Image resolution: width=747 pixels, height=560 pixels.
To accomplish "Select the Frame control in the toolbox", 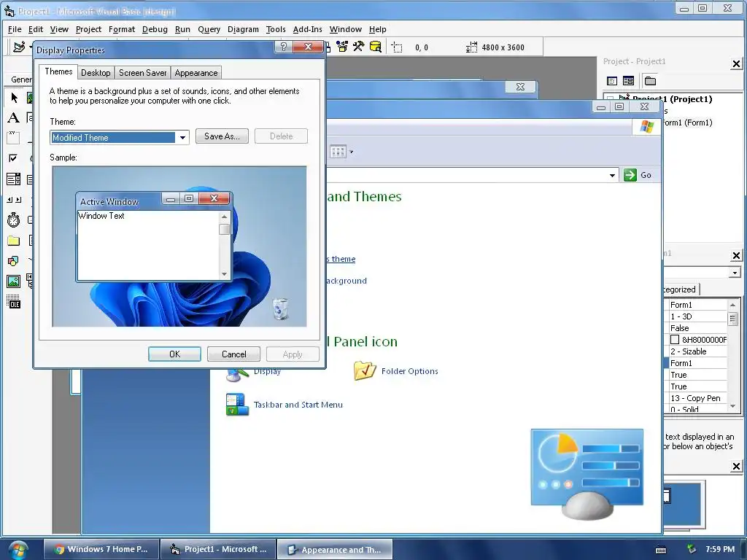I will click(x=13, y=138).
